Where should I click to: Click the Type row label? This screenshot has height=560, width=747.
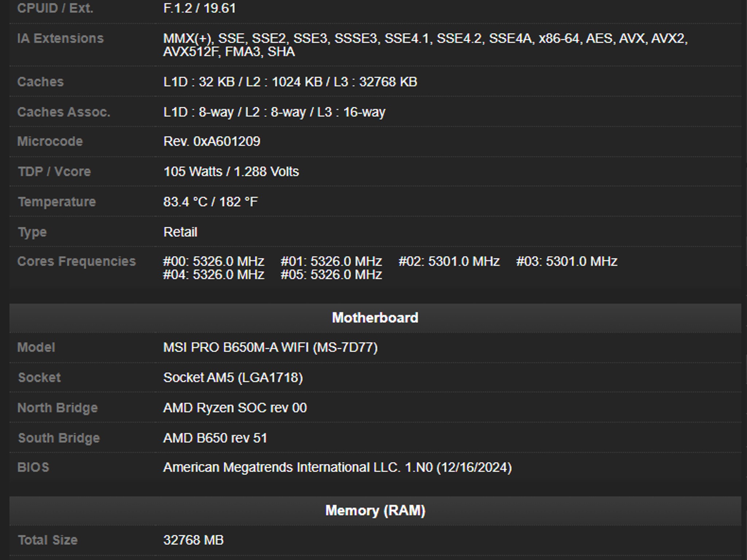click(32, 232)
